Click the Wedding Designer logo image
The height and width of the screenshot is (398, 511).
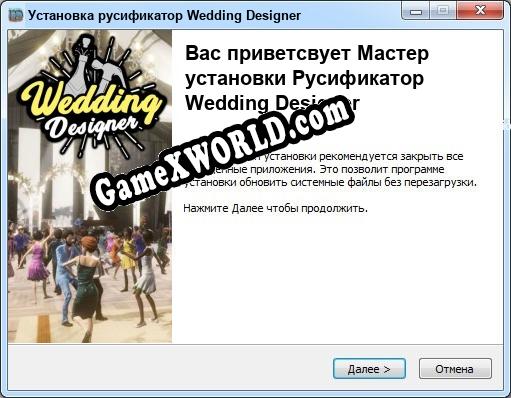tap(91, 97)
